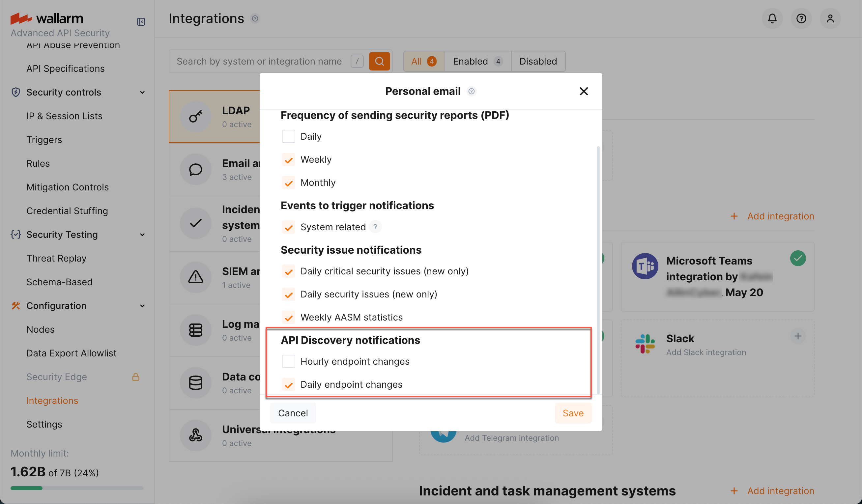Click the help question mark icon
The image size is (862, 504).
[801, 18]
